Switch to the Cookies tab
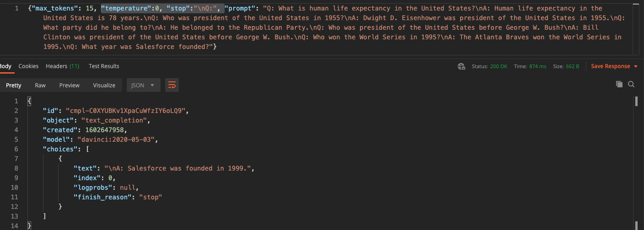Viewport: 644px width, 230px height. pyautogui.click(x=28, y=66)
